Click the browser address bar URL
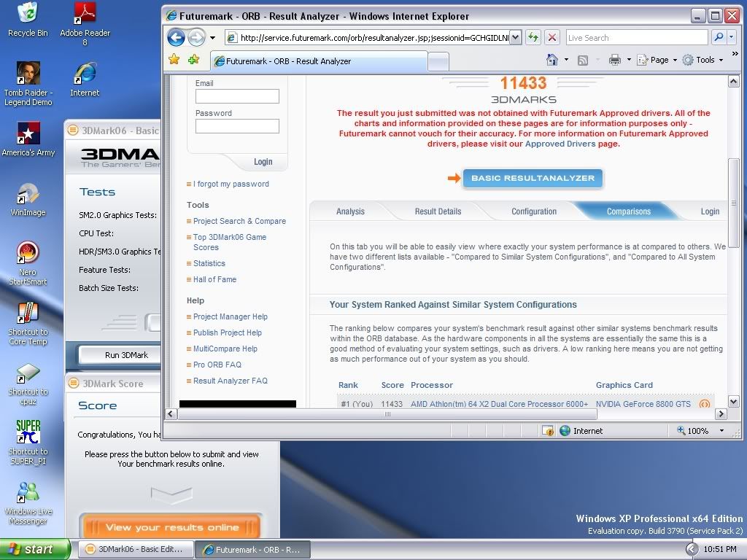The image size is (747, 560). pyautogui.click(x=374, y=38)
